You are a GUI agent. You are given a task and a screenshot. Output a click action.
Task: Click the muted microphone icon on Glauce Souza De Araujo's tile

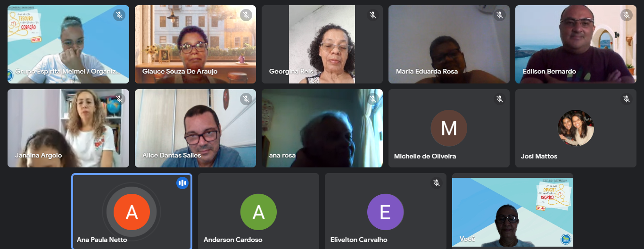coord(246,15)
